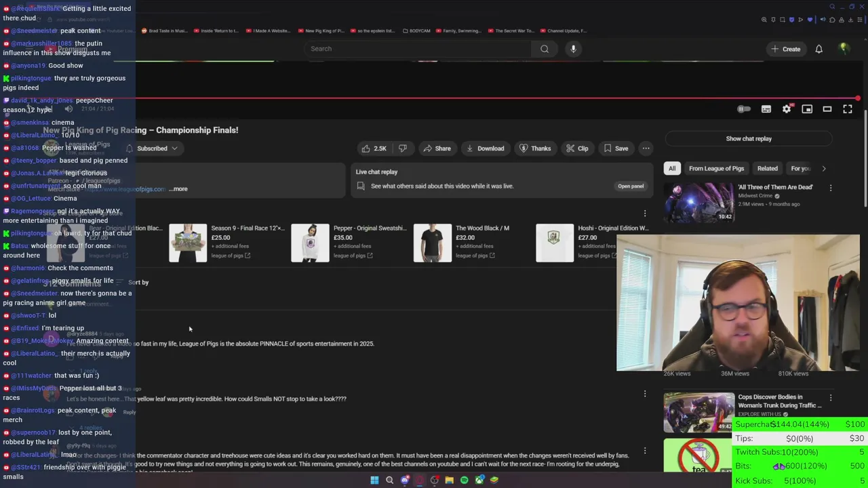
Task: Open merch shelf three-dot options
Action: pos(645,213)
